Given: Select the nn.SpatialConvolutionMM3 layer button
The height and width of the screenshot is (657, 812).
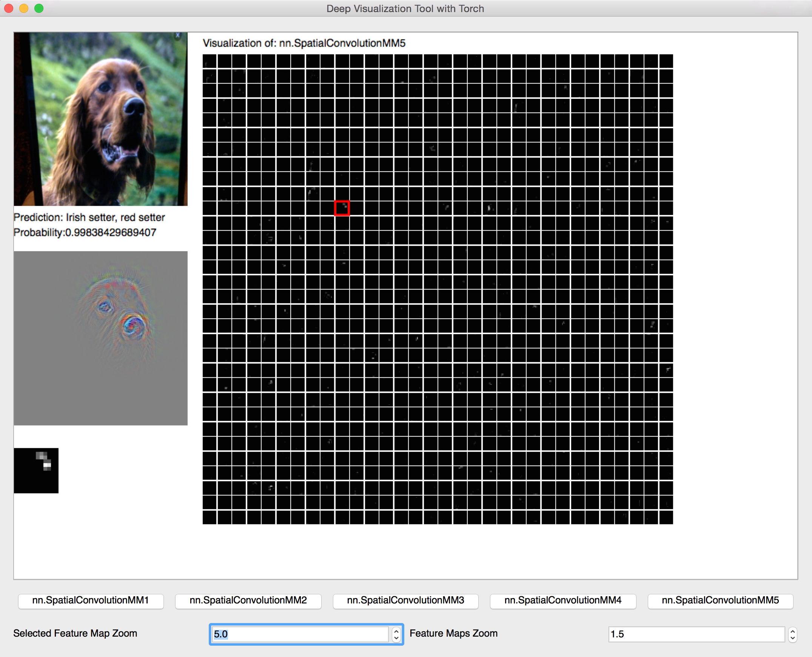Looking at the screenshot, I should pos(405,600).
